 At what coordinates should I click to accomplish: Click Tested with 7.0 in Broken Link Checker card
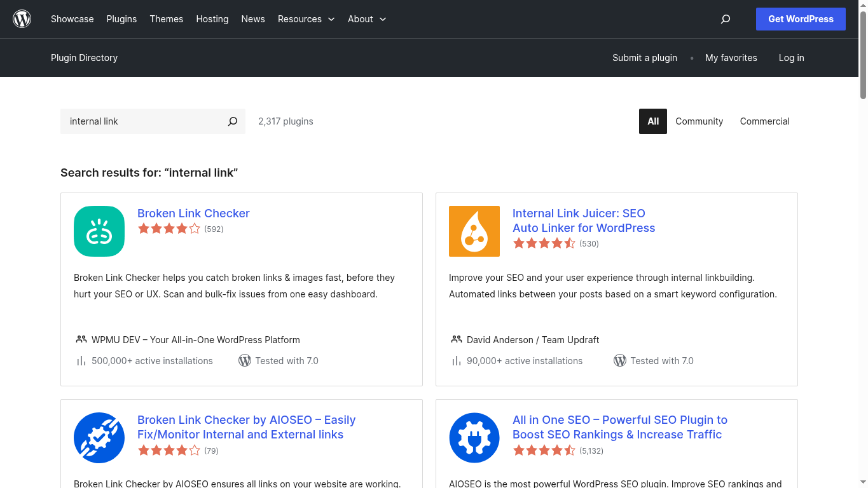point(287,361)
